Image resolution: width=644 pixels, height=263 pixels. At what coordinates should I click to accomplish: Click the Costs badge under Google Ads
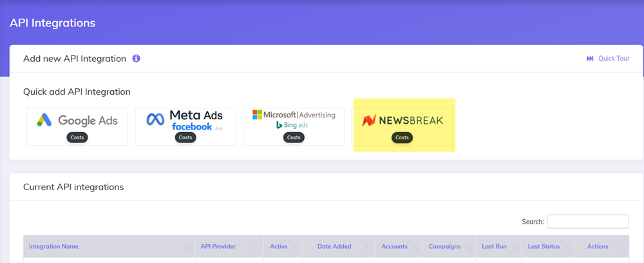pos(77,138)
